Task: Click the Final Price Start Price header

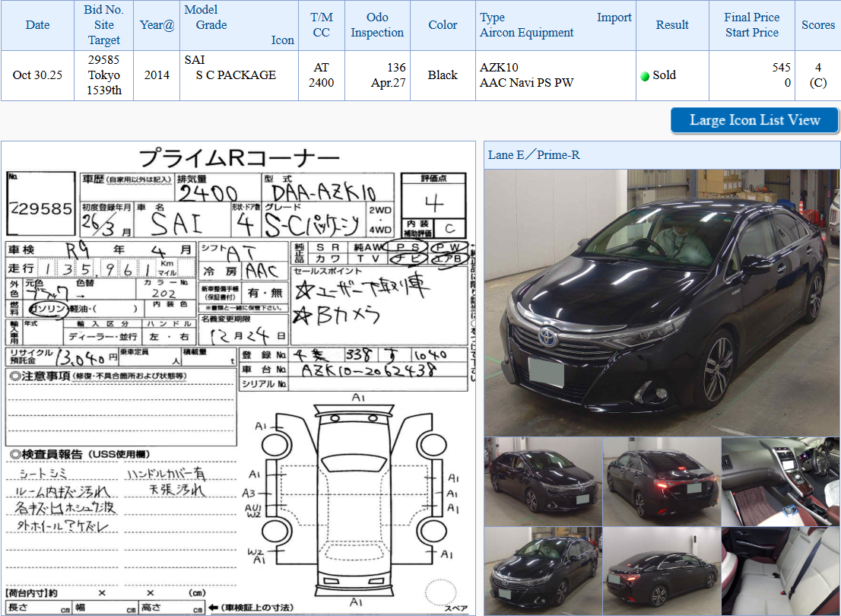Action: point(751,25)
